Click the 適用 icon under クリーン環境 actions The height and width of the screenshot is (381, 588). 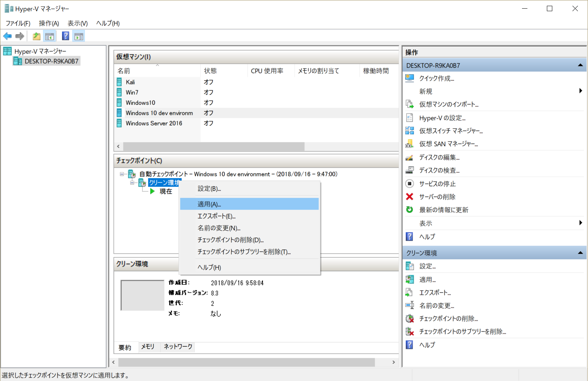409,279
